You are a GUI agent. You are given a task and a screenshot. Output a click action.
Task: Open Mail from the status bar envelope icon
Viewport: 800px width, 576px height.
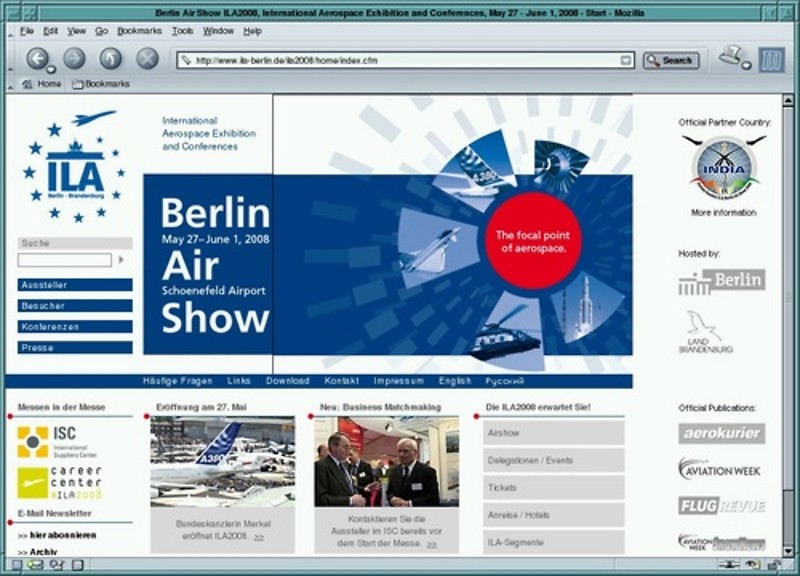(36, 565)
